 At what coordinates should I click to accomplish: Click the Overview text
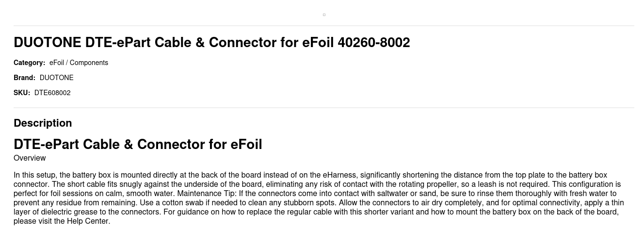point(30,158)
